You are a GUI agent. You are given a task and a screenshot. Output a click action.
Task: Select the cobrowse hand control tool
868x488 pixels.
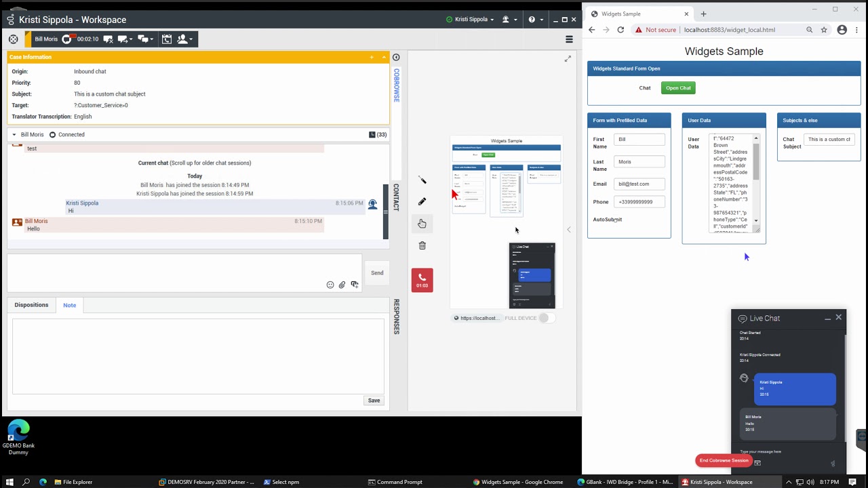coord(422,224)
